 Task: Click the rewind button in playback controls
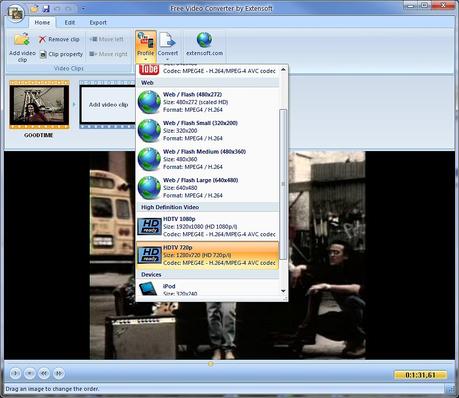tap(44, 373)
